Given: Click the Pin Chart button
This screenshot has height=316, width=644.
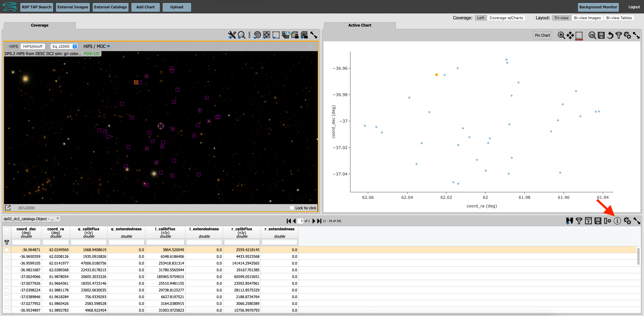Looking at the screenshot, I should click(542, 35).
